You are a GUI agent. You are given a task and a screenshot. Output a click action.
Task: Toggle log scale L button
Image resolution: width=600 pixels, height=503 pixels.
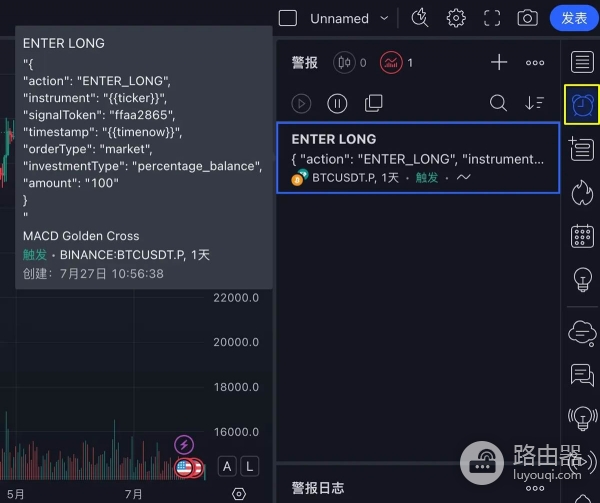coord(249,466)
